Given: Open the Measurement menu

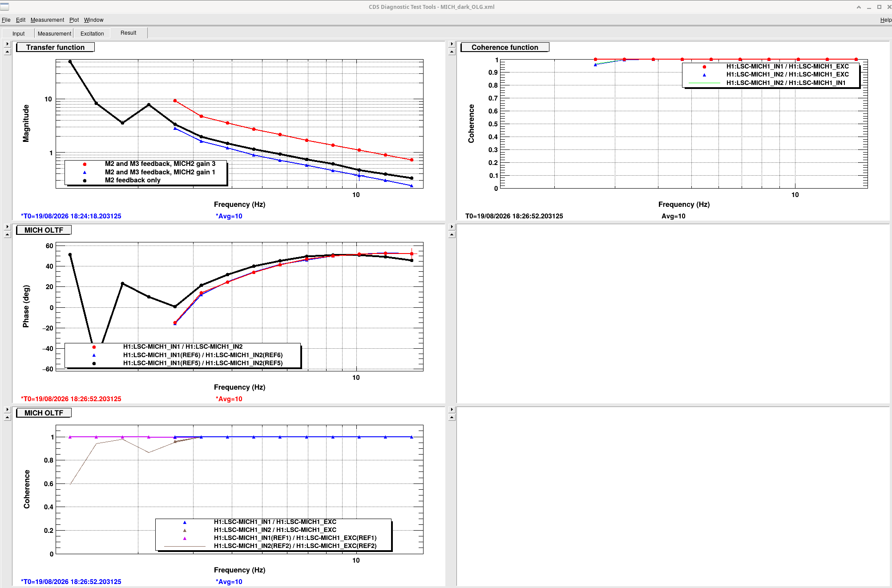Looking at the screenshot, I should pyautogui.click(x=47, y=20).
